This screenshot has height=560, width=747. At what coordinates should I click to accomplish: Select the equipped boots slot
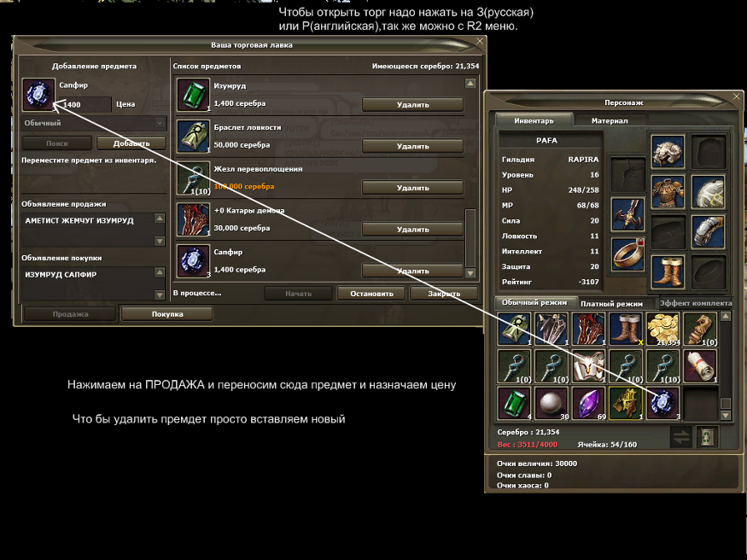[668, 272]
